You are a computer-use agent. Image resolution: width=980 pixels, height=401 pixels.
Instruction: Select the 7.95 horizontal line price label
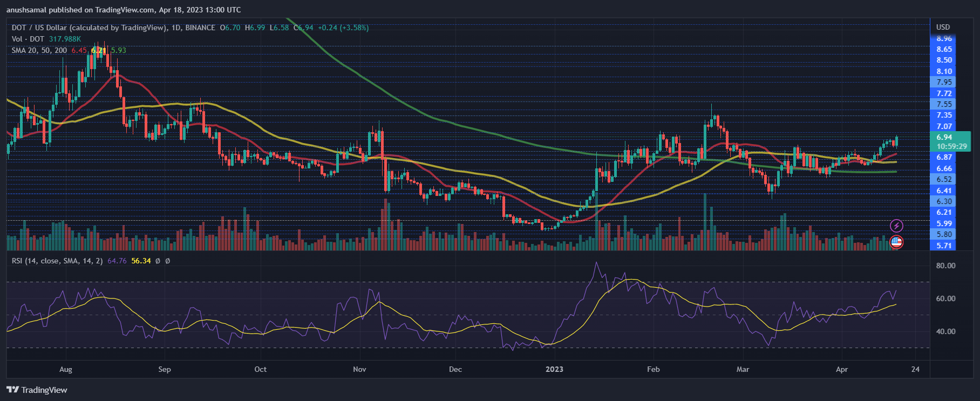(944, 82)
